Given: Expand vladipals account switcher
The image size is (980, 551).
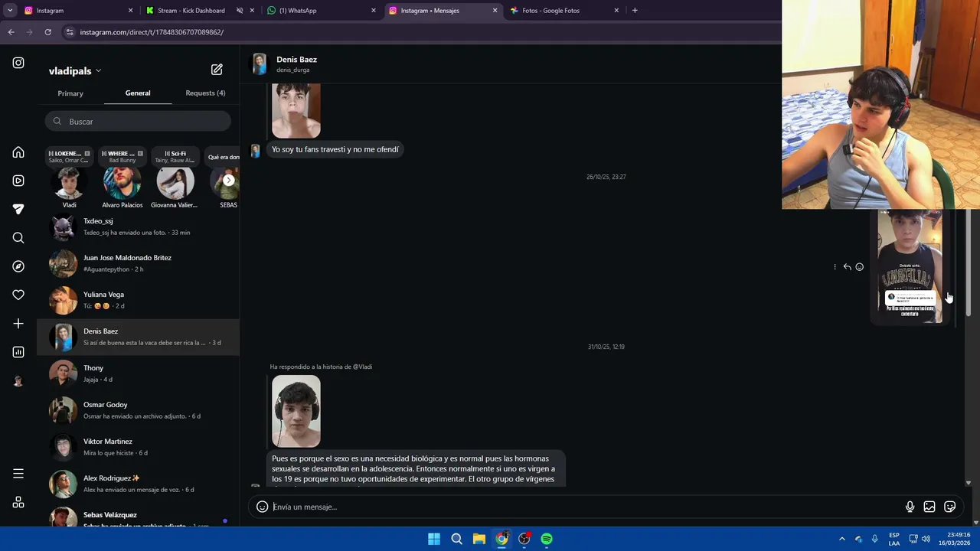Looking at the screenshot, I should (75, 70).
